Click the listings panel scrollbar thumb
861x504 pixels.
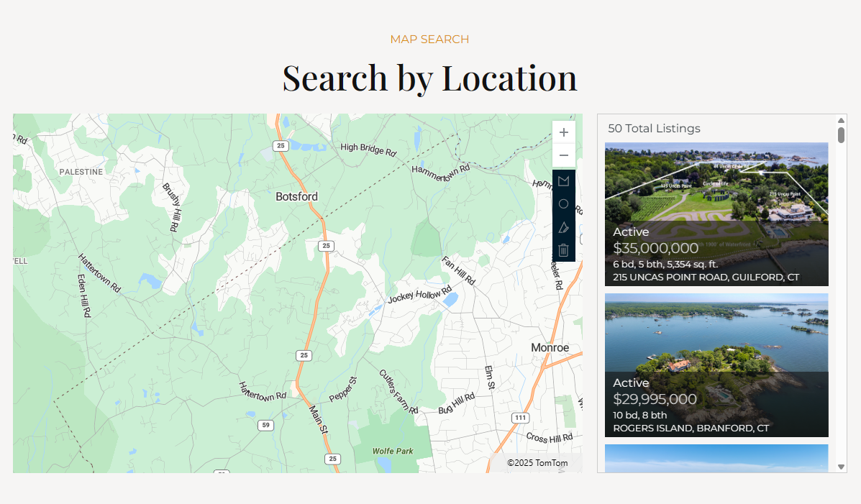point(841,134)
